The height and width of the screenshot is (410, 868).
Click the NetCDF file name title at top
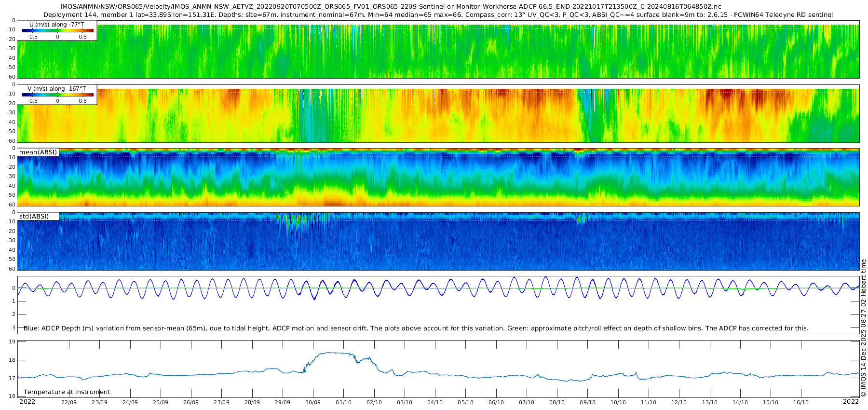click(x=391, y=7)
